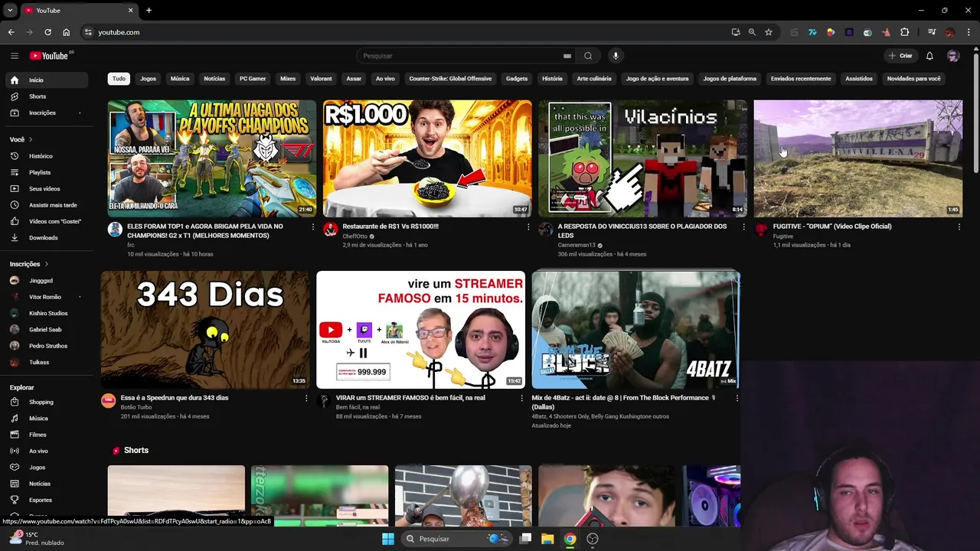Image resolution: width=980 pixels, height=551 pixels.
Task: Start voice search with microphone
Action: (615, 56)
